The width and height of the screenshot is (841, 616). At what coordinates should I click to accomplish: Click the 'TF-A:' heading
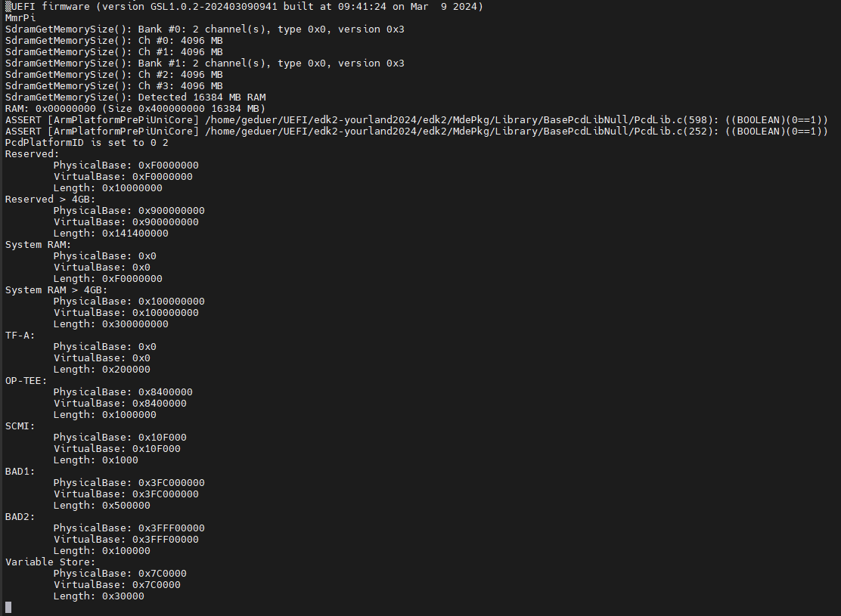(x=20, y=336)
